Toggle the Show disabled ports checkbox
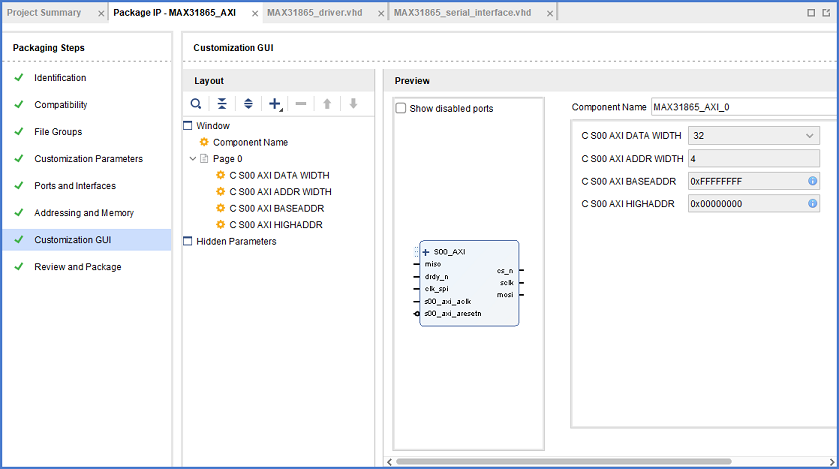839x469 pixels. (x=401, y=108)
